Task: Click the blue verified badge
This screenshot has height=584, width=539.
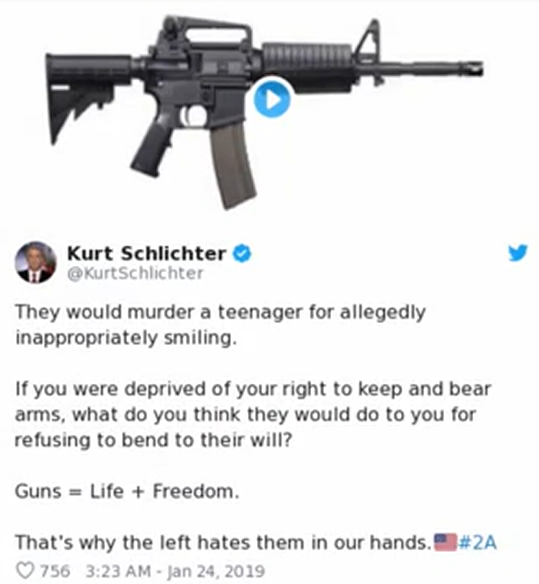Action: coord(242,253)
